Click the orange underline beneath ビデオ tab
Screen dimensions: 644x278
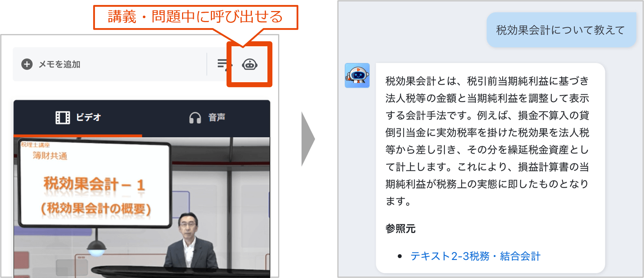pyautogui.click(x=78, y=135)
